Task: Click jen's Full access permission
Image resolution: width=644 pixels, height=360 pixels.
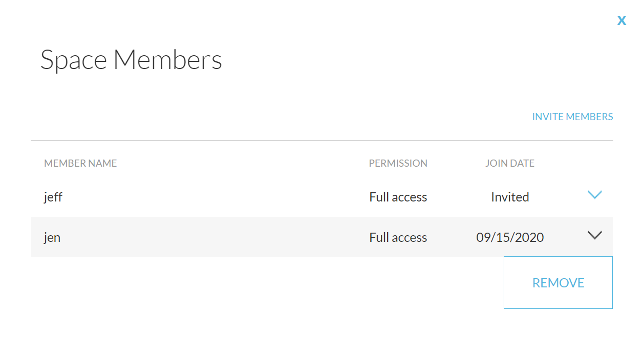Action: pos(398,237)
